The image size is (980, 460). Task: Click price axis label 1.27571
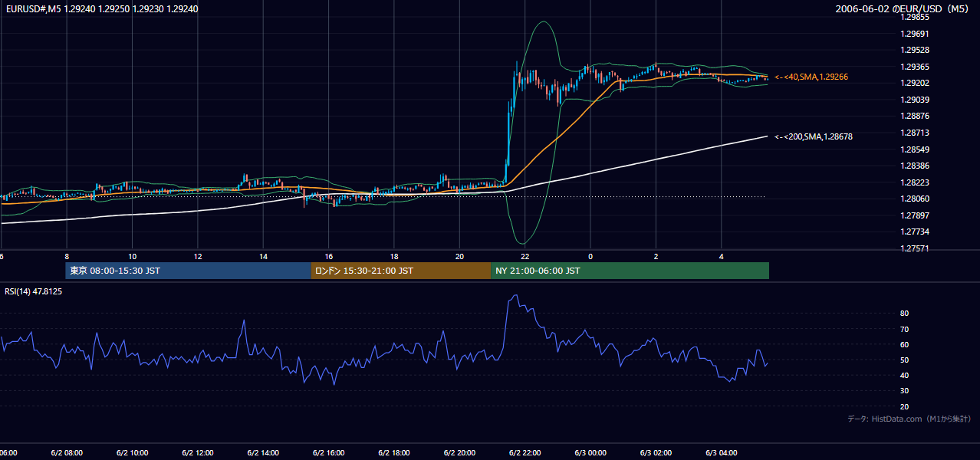(x=915, y=248)
